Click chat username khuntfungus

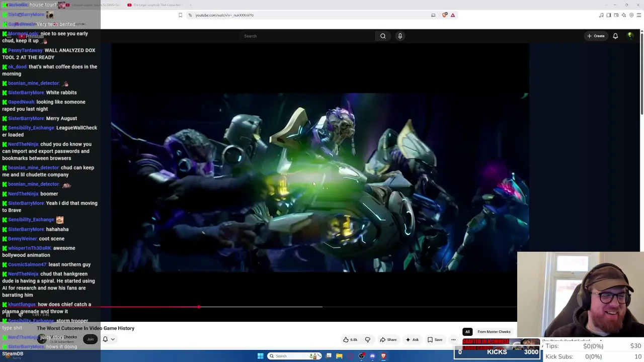click(22, 304)
